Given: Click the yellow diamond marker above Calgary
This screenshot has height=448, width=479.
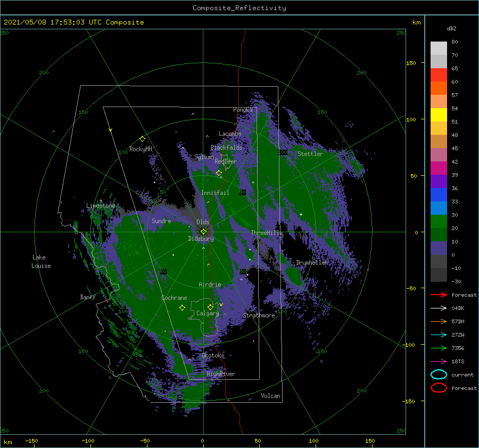Looking at the screenshot, I should pyautogui.click(x=210, y=307).
